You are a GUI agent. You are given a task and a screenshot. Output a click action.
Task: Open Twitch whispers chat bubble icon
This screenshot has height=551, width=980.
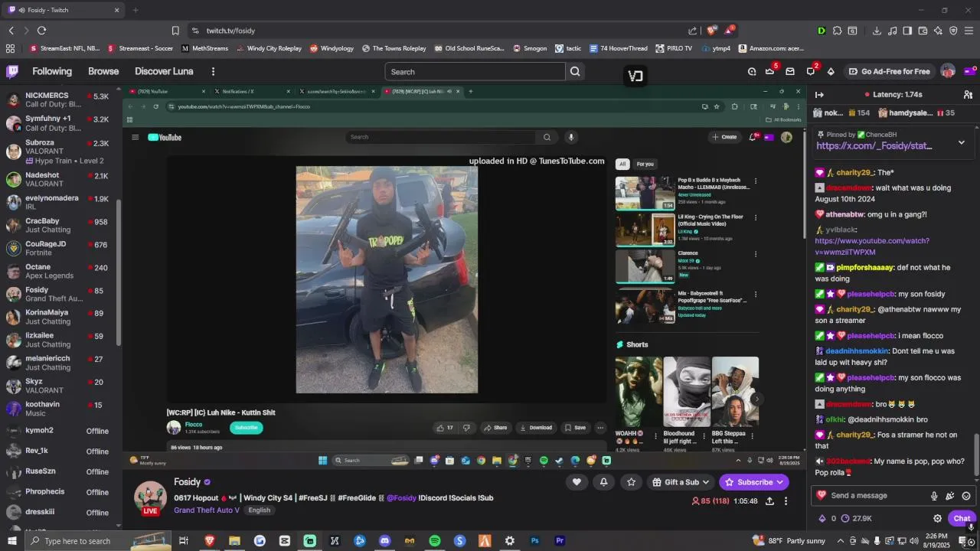tap(811, 71)
